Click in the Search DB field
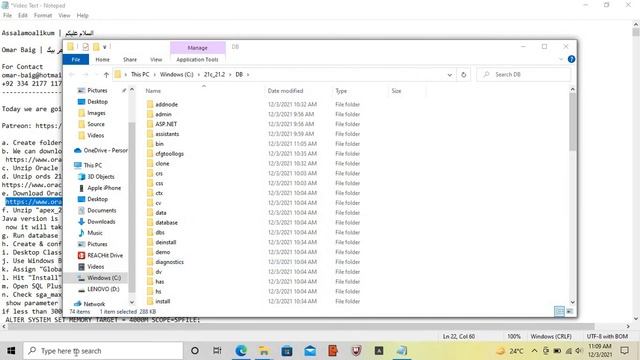The image size is (640, 360). (524, 75)
